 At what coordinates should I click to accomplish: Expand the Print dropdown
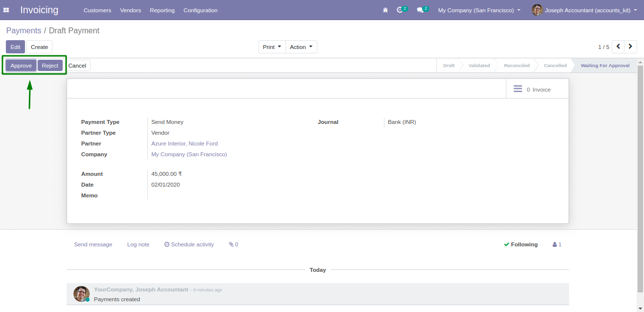pos(272,47)
